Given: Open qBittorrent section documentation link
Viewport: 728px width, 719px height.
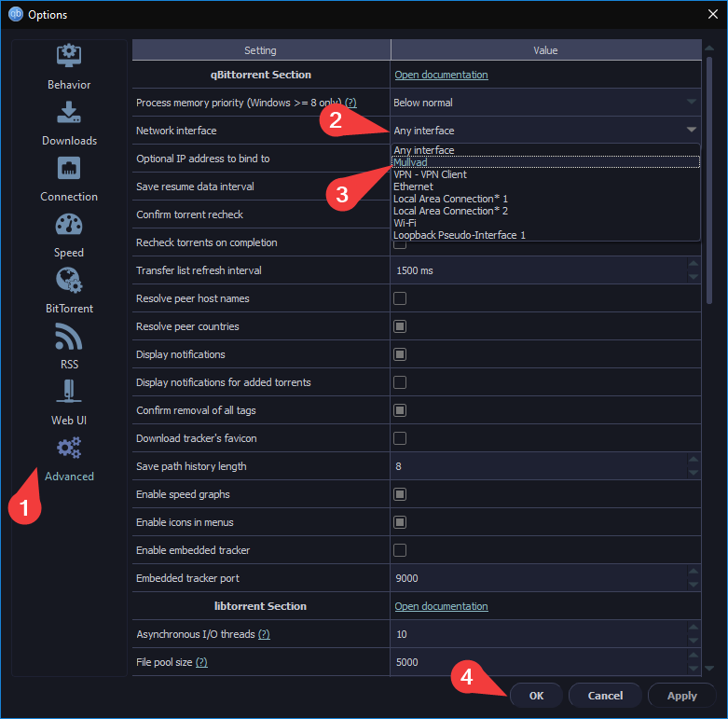Looking at the screenshot, I should (441, 75).
